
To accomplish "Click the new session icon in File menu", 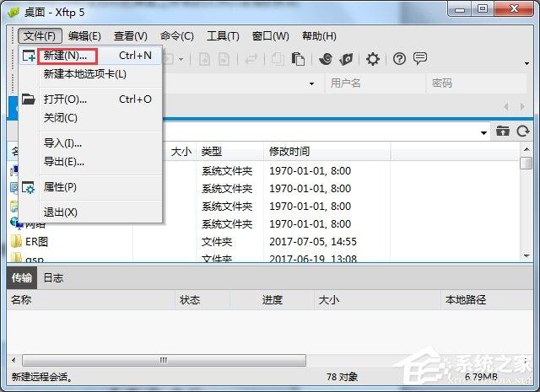I will click(28, 56).
